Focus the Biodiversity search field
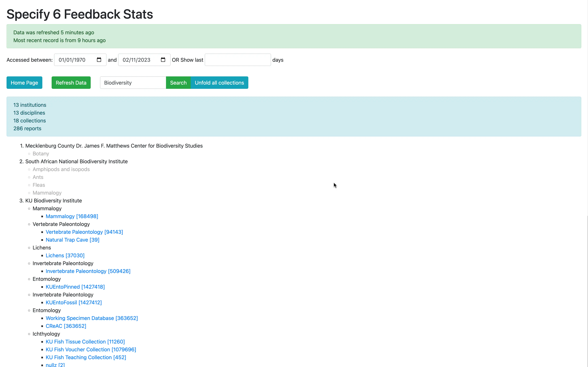Screen dimensions: 588x367 click(133, 83)
